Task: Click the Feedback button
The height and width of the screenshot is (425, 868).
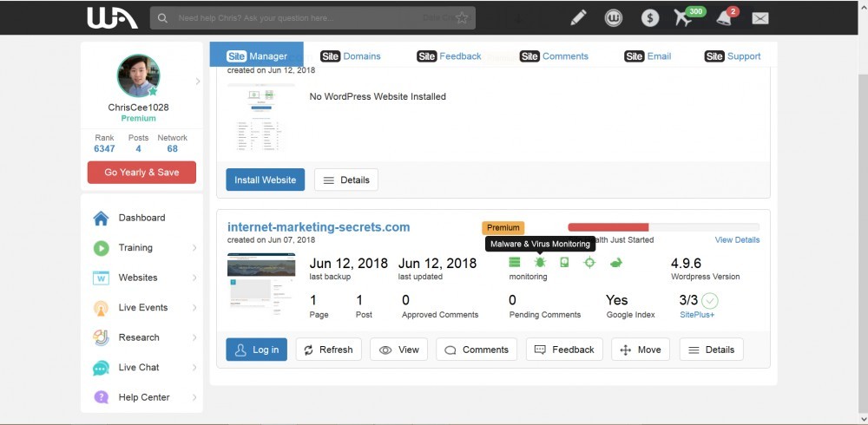Action: pyautogui.click(x=564, y=350)
